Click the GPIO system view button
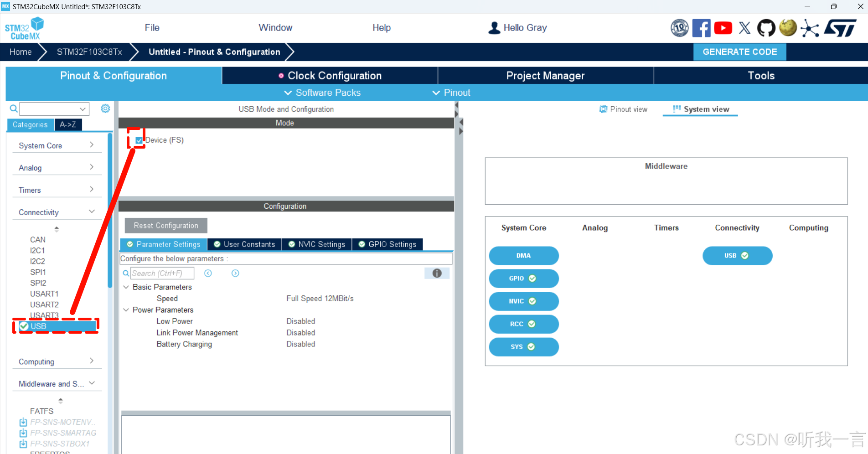 tap(523, 279)
